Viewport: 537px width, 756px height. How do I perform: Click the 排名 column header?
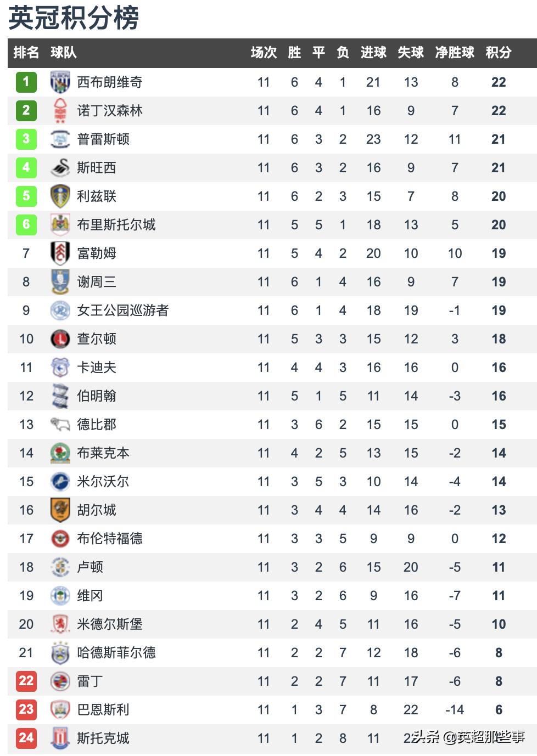pyautogui.click(x=26, y=53)
